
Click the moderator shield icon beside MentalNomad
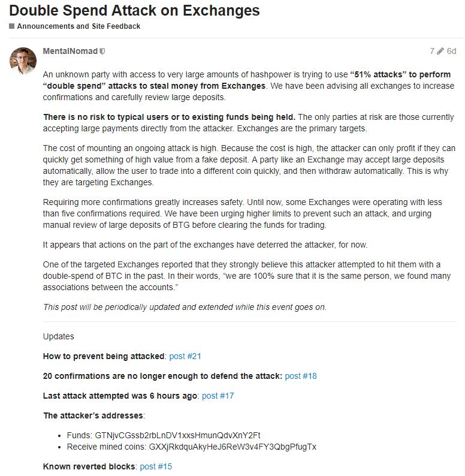[x=103, y=52]
